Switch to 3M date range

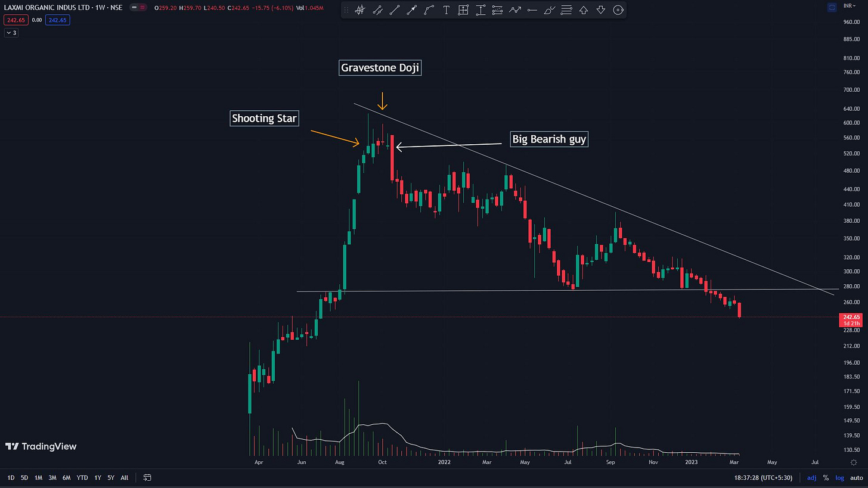[x=52, y=478]
